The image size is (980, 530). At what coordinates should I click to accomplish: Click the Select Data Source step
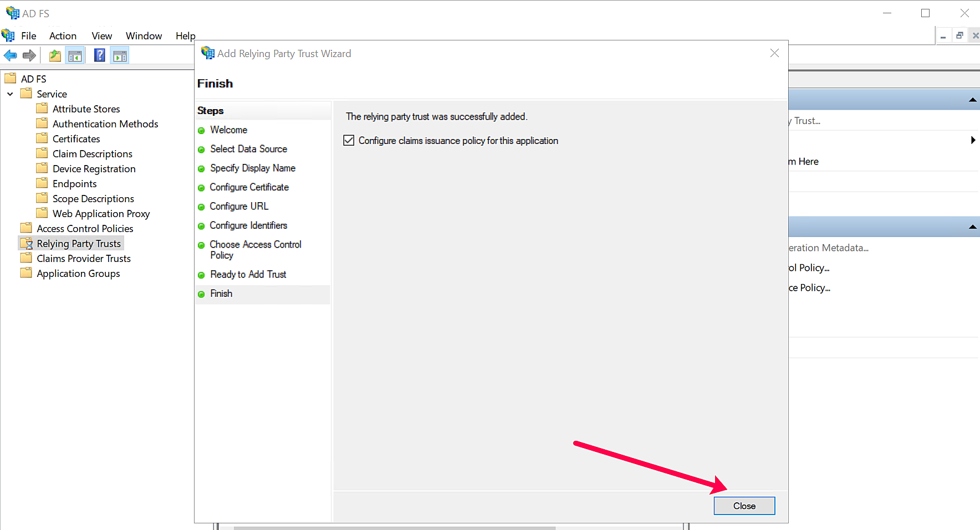click(249, 149)
